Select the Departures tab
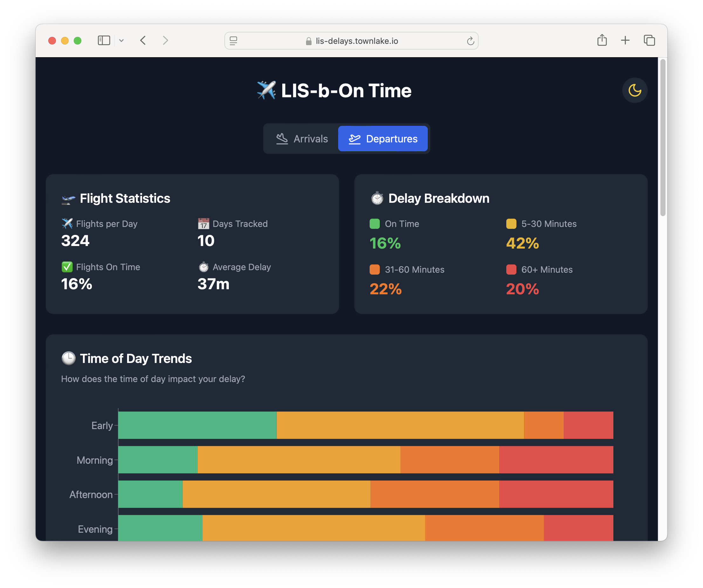Image resolution: width=703 pixels, height=588 pixels. (383, 139)
